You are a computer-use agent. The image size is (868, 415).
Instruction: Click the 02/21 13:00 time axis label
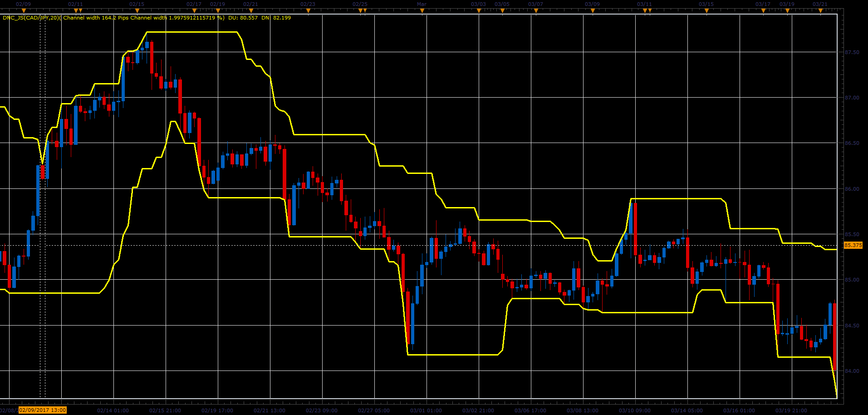(270, 410)
